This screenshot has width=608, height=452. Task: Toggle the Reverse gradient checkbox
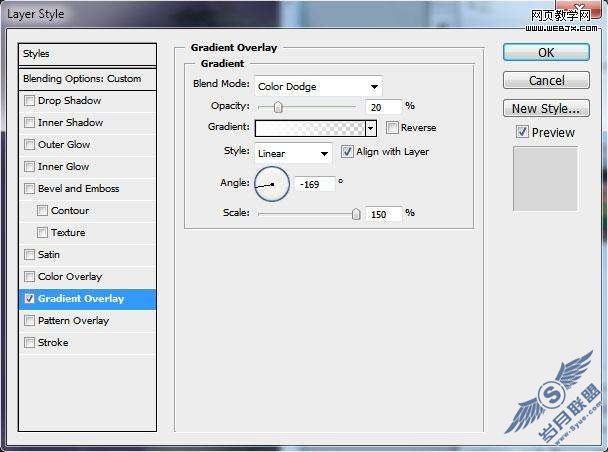pyautogui.click(x=392, y=128)
